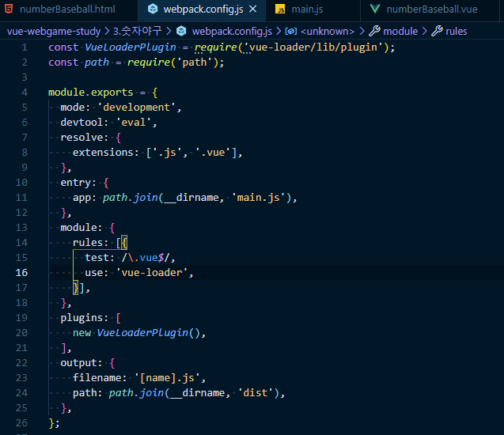Click the highlighted opening brace on line 14
The width and height of the screenshot is (504, 435).
point(125,243)
